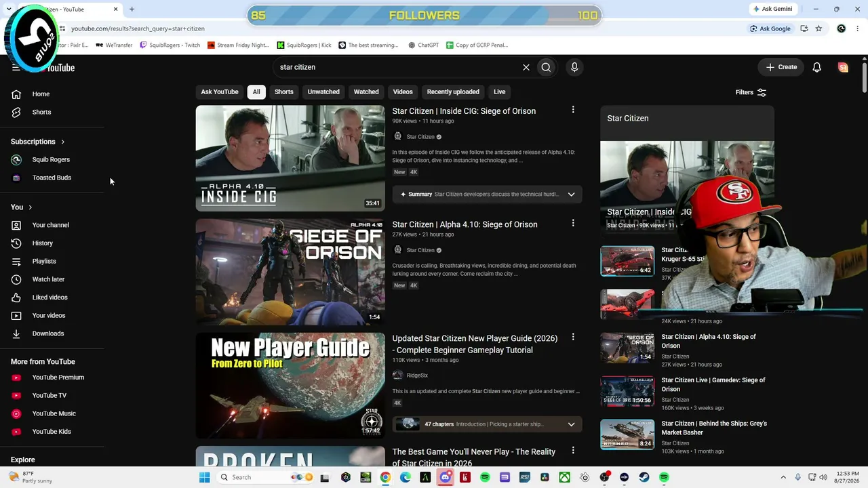Viewport: 868px width, 488px height.
Task: Select the All filter chip
Action: click(x=256, y=92)
